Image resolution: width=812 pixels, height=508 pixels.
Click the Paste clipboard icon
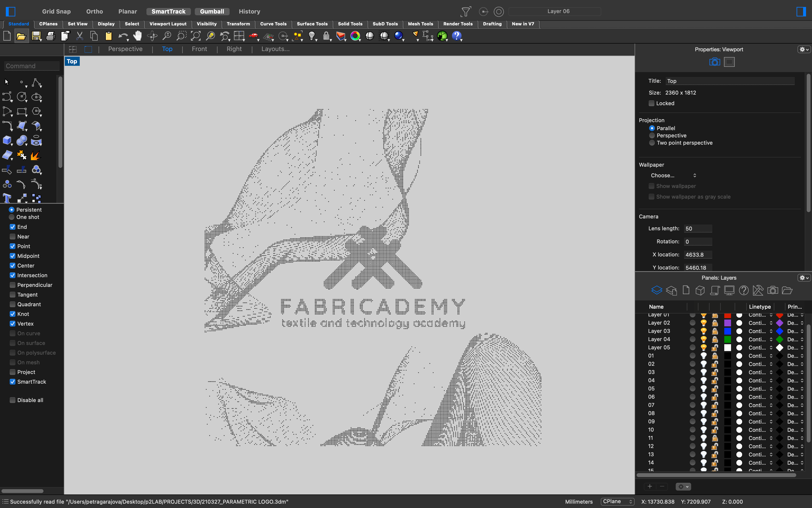[108, 36]
